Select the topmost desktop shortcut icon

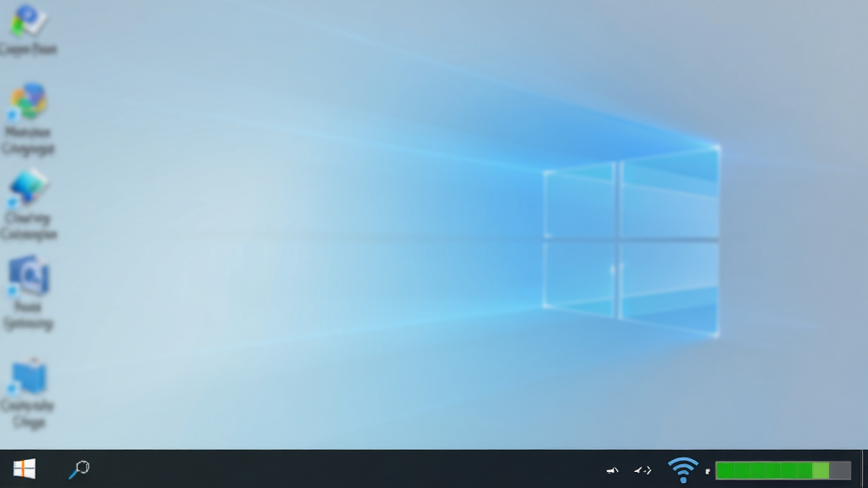point(28,20)
